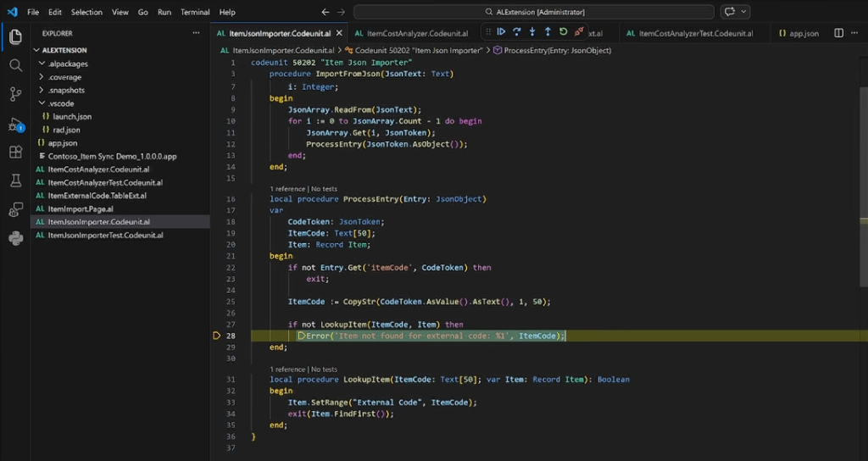868x461 pixels.
Task: Open the Copilot chat icon in title bar
Action: [x=730, y=12]
